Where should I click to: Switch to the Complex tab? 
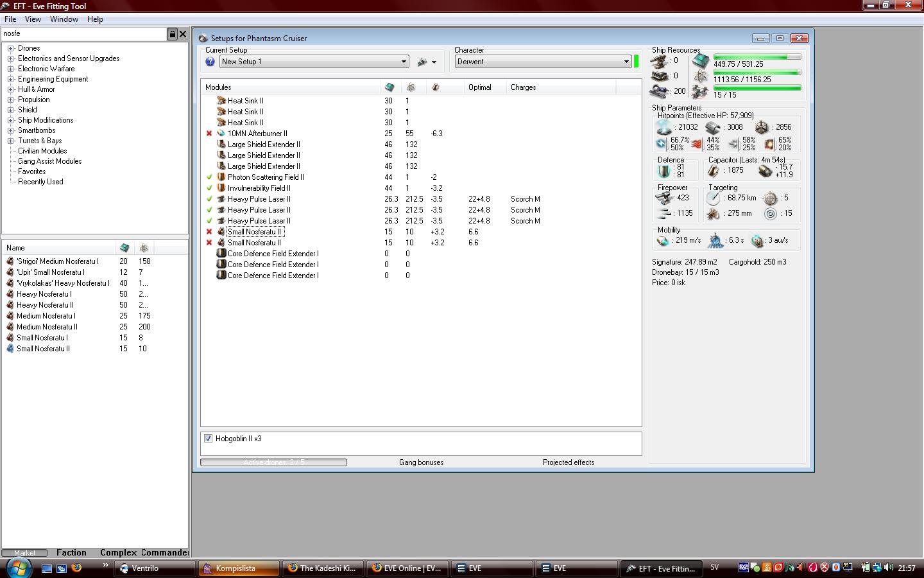click(119, 552)
